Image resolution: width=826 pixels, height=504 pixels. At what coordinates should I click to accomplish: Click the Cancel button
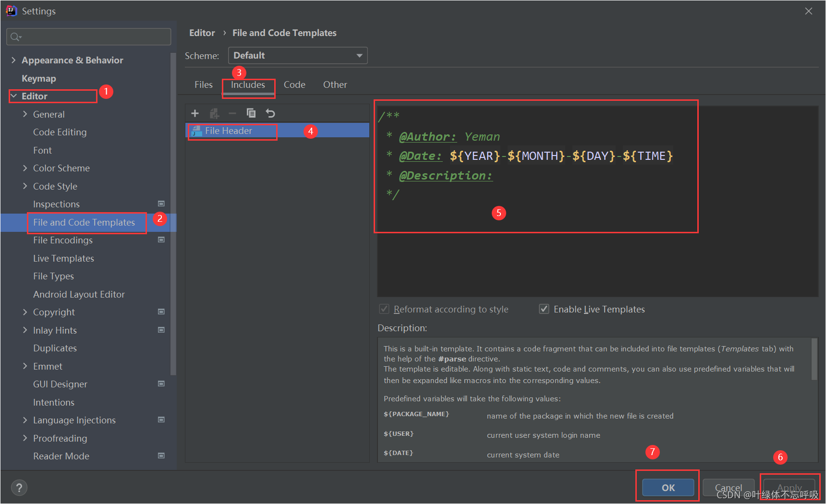coord(729,488)
